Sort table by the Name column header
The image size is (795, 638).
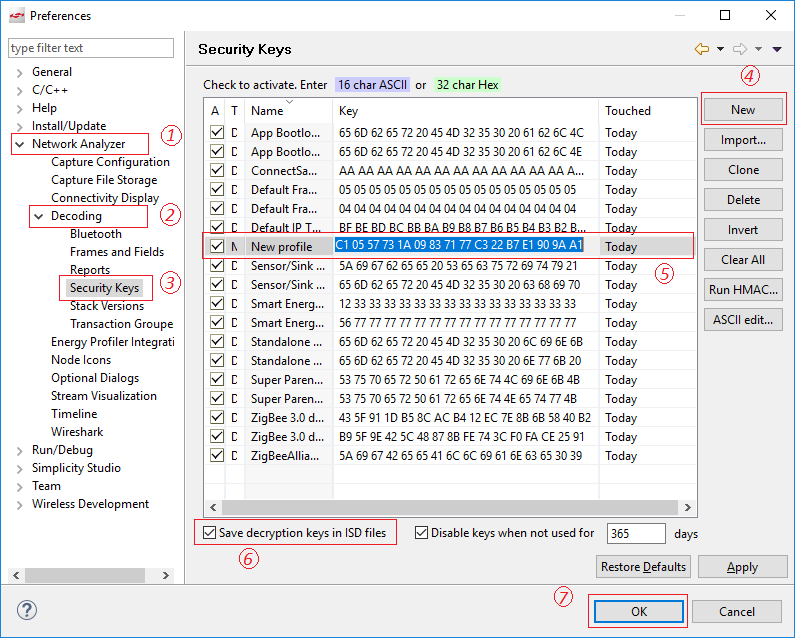click(x=288, y=111)
